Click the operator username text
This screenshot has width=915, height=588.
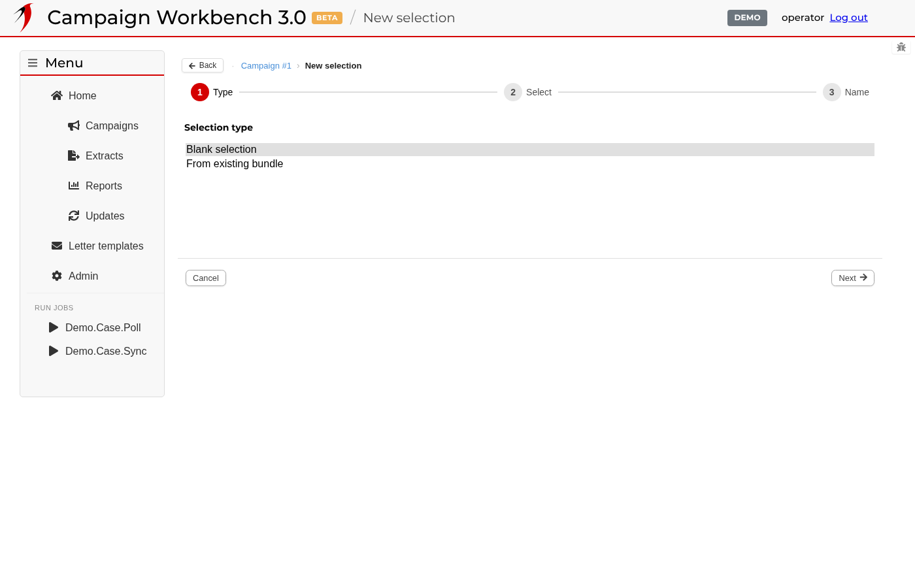[803, 18]
